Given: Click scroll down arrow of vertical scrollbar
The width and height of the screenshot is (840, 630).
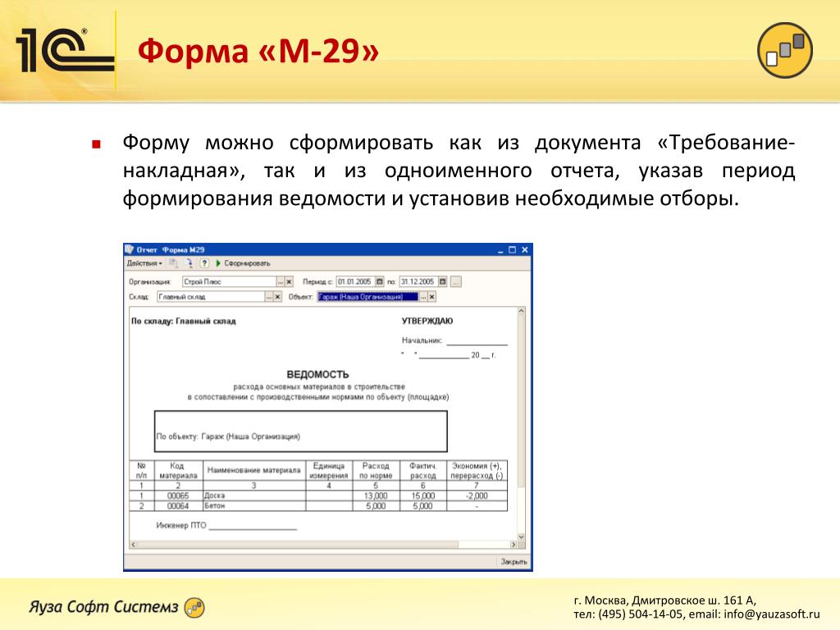Looking at the screenshot, I should click(521, 536).
